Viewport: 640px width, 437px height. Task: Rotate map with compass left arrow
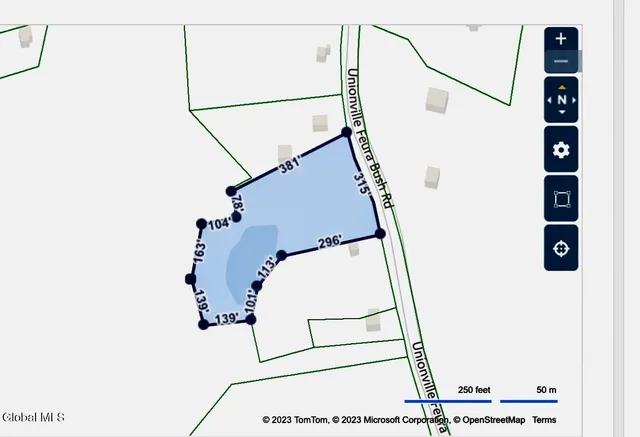549,100
